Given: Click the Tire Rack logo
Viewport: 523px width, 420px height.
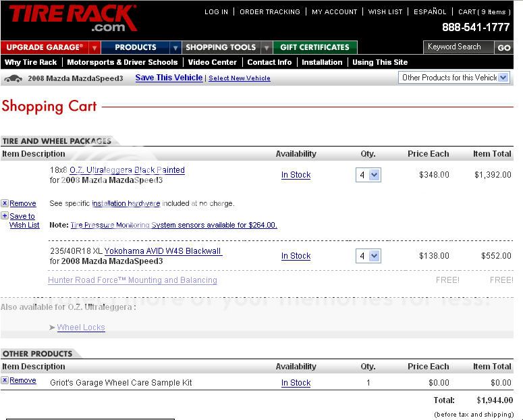Looking at the screenshot, I should (x=73, y=18).
